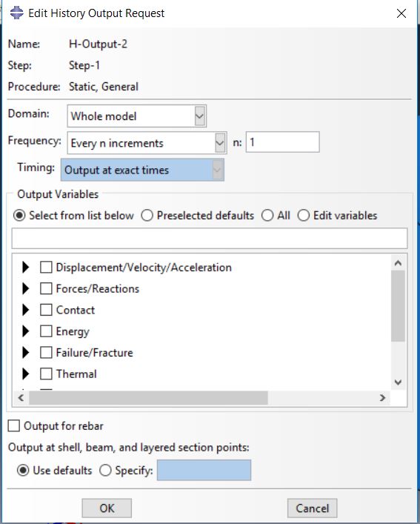Select Specify for section points
420x524 pixels.
(x=105, y=471)
